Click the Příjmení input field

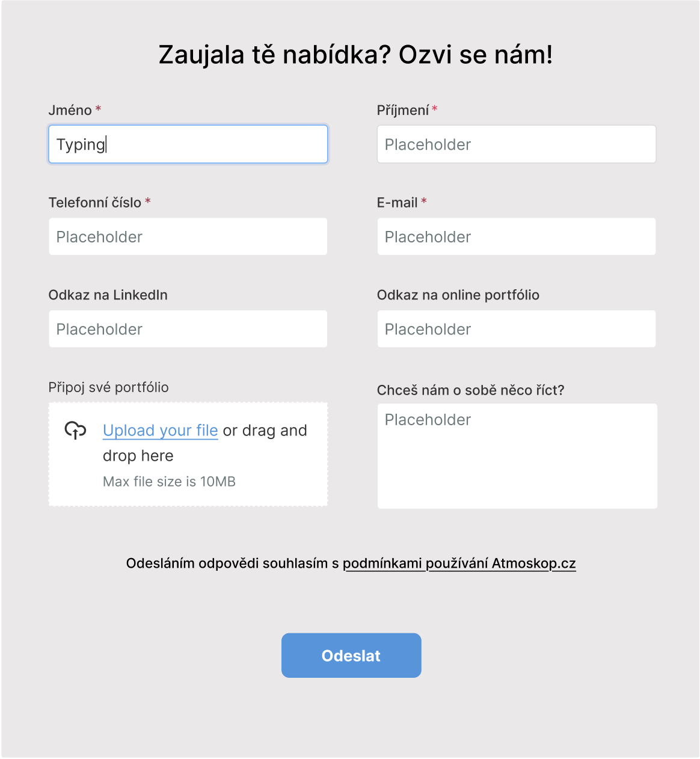click(516, 144)
